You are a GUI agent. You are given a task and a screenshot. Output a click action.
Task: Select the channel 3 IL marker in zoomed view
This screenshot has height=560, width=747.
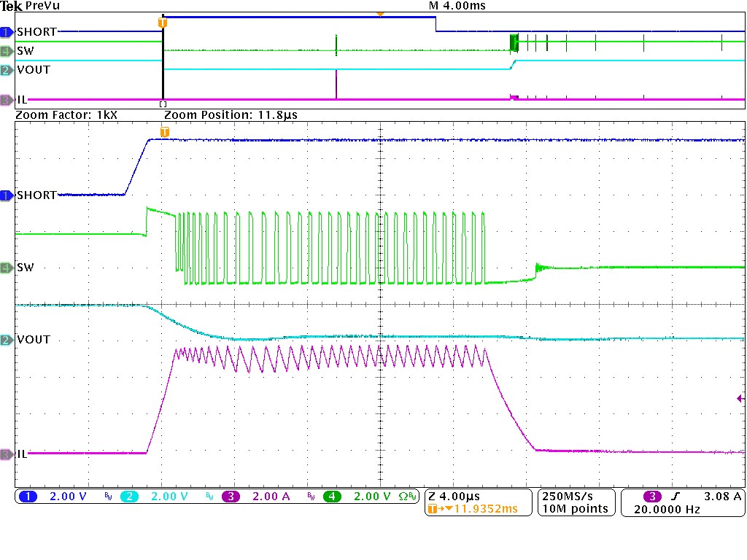(7, 454)
